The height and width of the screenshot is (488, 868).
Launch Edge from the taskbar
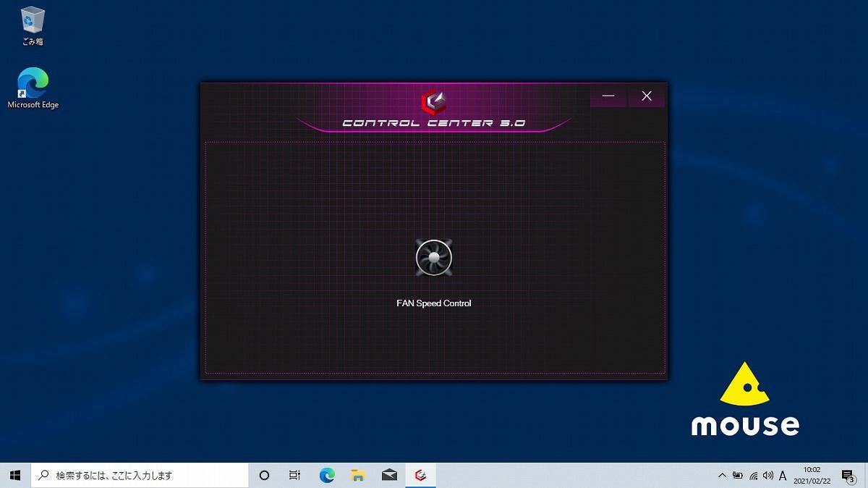point(327,476)
